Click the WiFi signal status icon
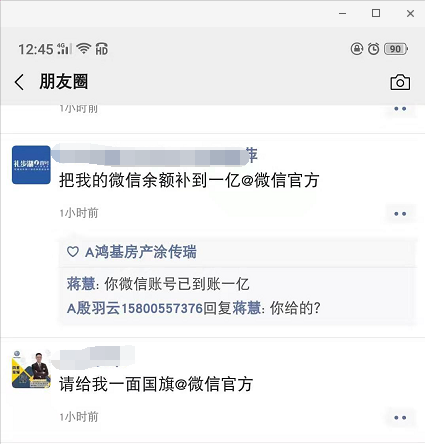This screenshot has width=425, height=444. [x=84, y=49]
